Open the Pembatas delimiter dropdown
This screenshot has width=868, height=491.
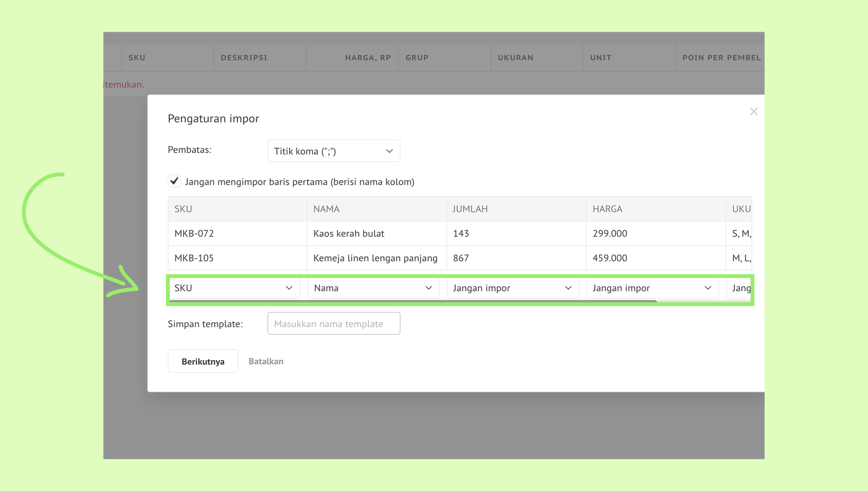click(x=333, y=151)
